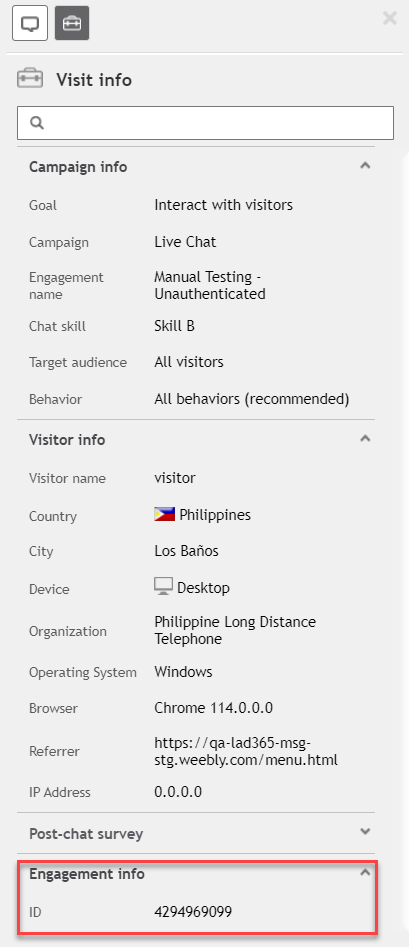The height and width of the screenshot is (947, 409).
Task: Click the Desktop monitor device icon
Action: 164,586
